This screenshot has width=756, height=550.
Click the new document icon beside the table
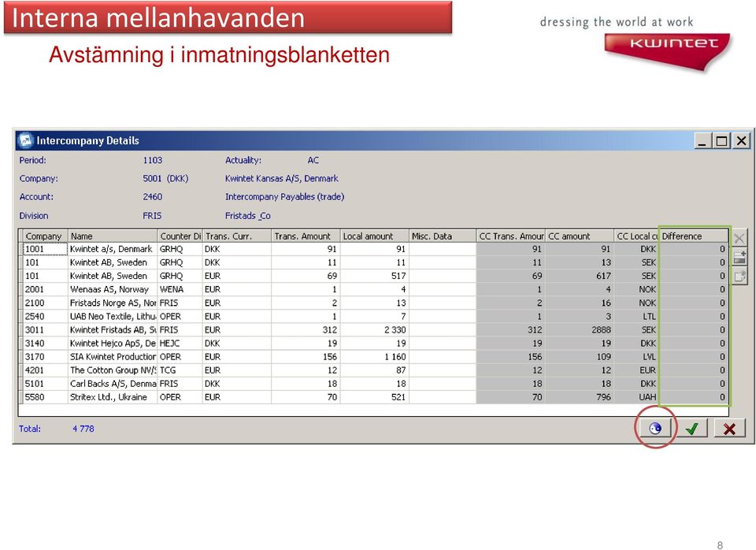[x=739, y=276]
